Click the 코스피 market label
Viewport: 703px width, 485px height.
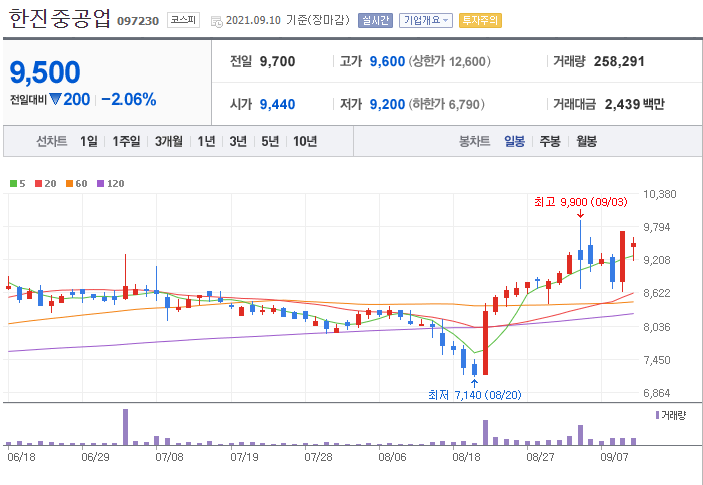coord(183,21)
